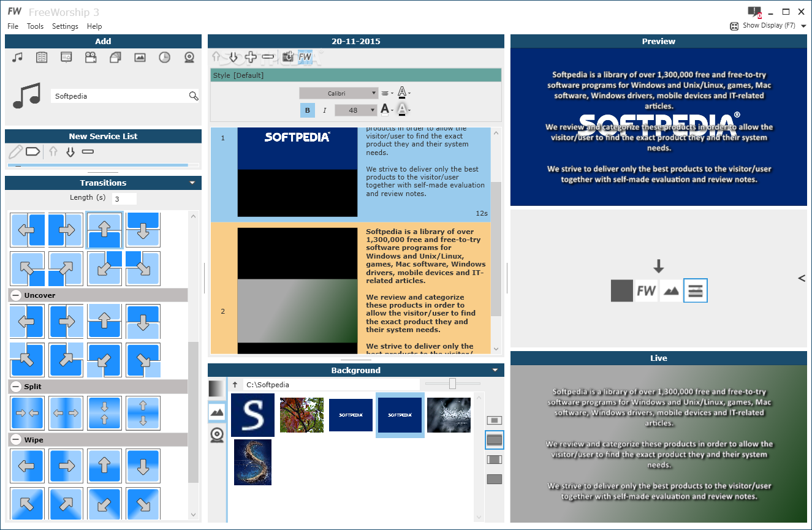Click the transition Length (s) field
The image size is (812, 530).
click(x=124, y=199)
